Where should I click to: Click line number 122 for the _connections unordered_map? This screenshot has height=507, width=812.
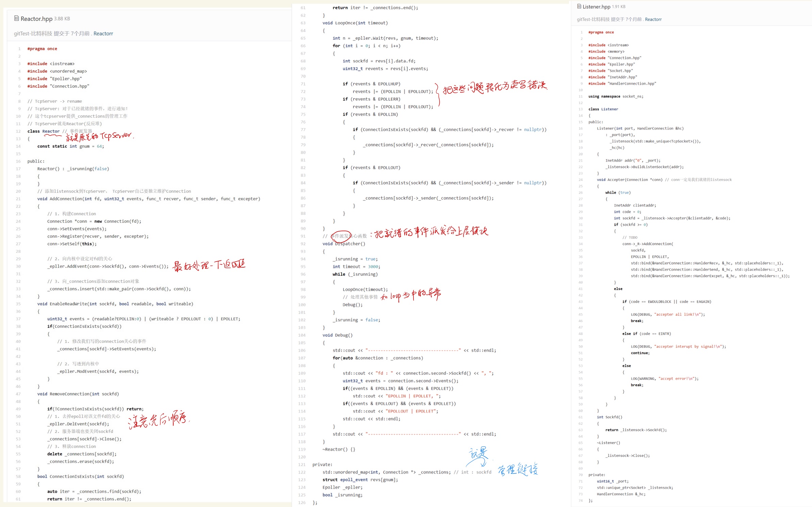click(x=302, y=472)
